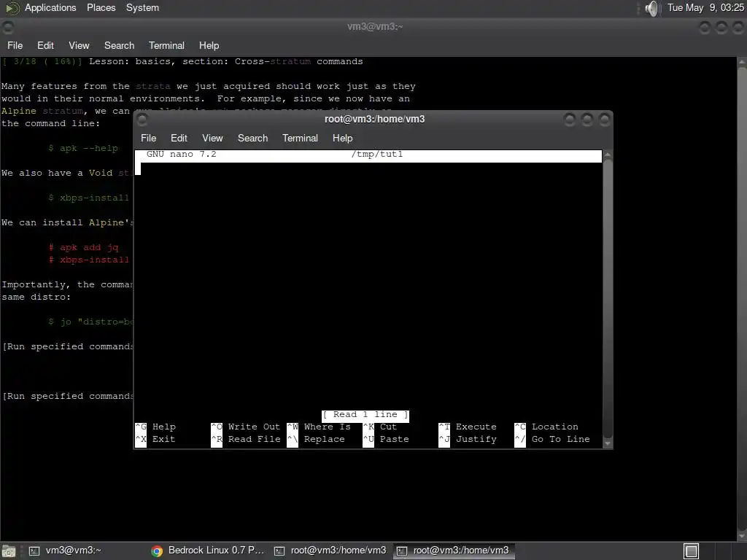Click the ^W Where Is shortcut in nano

point(319,427)
